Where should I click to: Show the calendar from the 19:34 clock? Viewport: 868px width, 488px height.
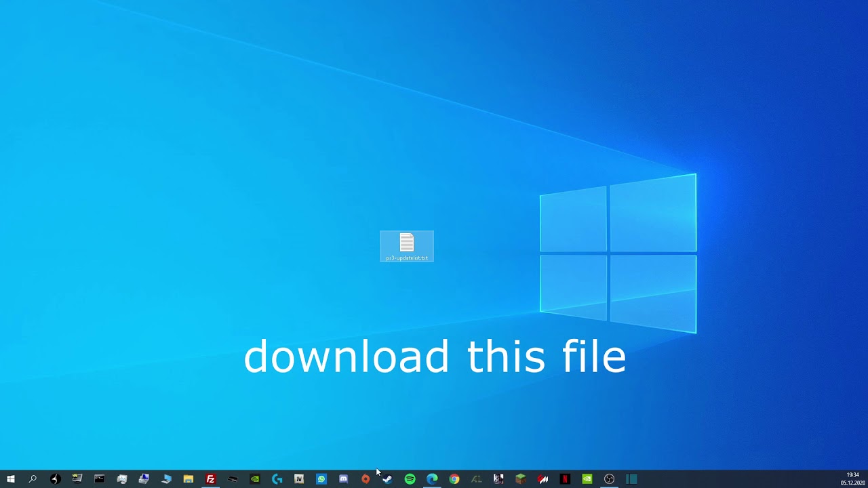pos(852,479)
